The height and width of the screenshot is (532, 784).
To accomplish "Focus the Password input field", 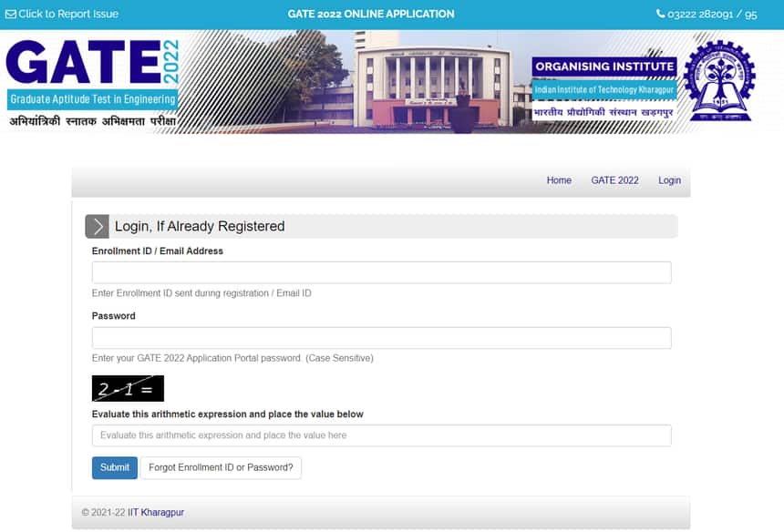I will click(x=381, y=338).
